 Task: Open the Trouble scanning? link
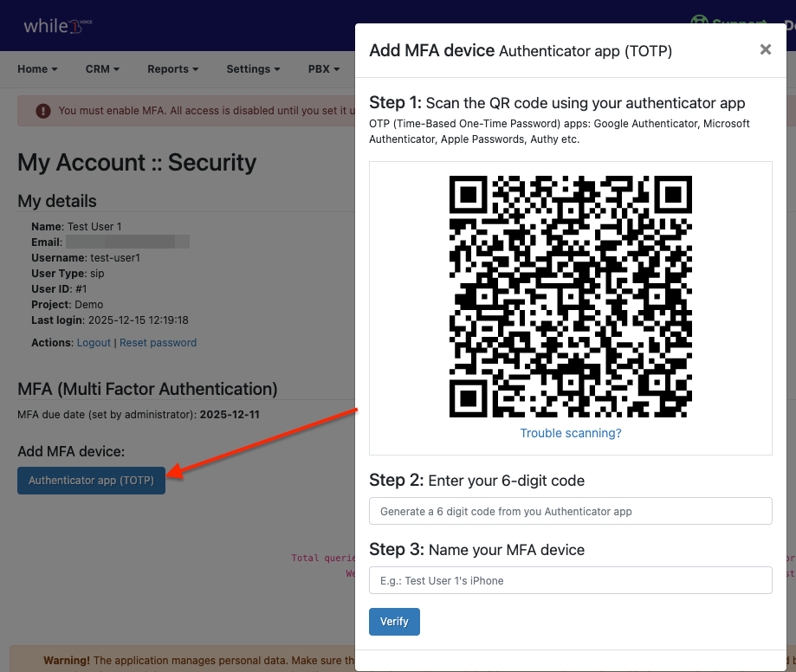(570, 433)
